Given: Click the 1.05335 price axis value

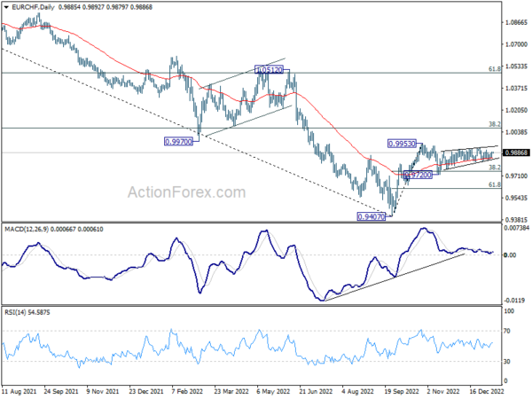Looking at the screenshot, I should tap(516, 66).
